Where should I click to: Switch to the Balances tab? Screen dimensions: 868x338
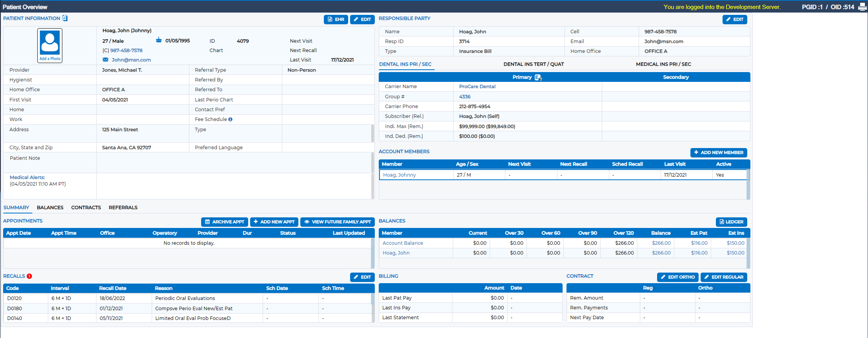50,208
